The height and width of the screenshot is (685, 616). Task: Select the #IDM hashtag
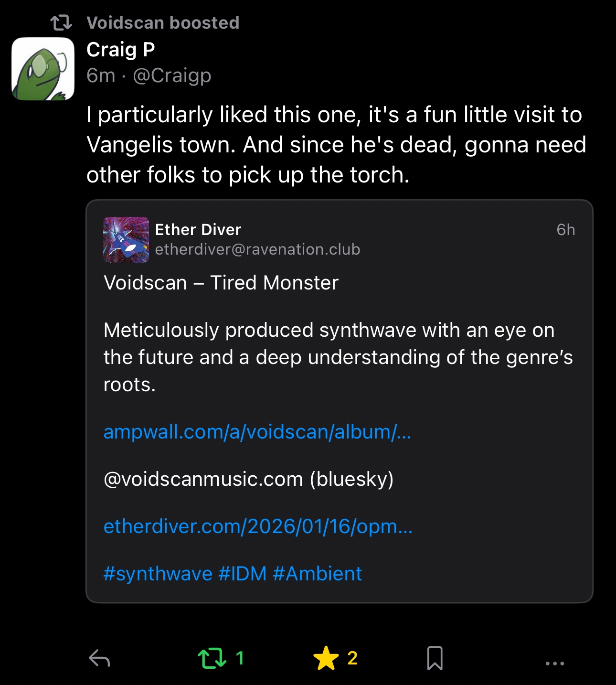(x=243, y=574)
